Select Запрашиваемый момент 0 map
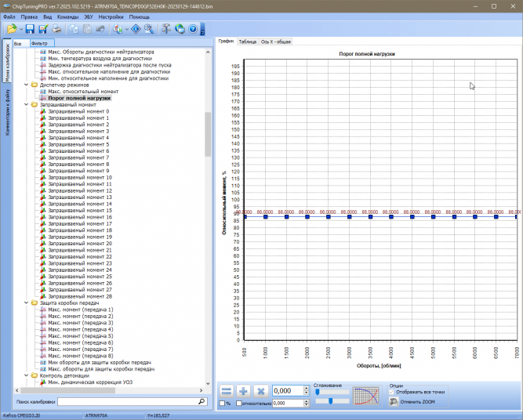The width and height of the screenshot is (523, 420). 78,111
